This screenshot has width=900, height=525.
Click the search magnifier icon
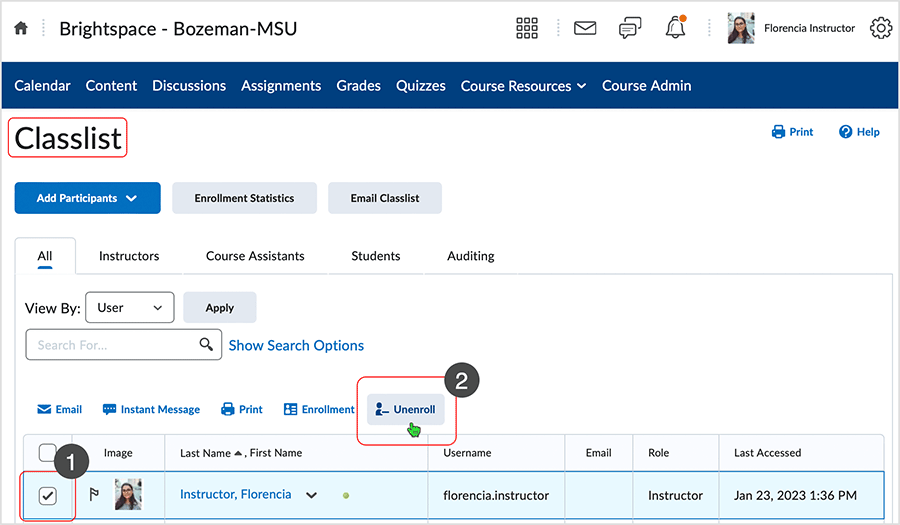click(x=206, y=344)
